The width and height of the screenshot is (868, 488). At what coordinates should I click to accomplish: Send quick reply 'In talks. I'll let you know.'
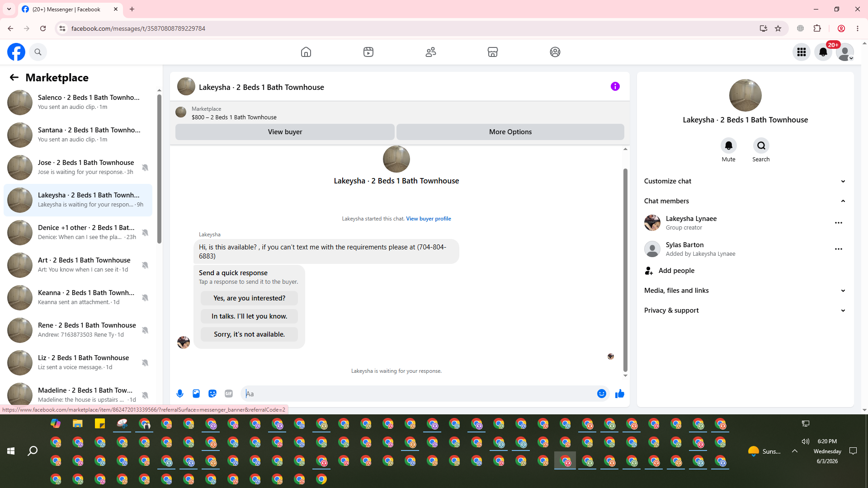250,316
